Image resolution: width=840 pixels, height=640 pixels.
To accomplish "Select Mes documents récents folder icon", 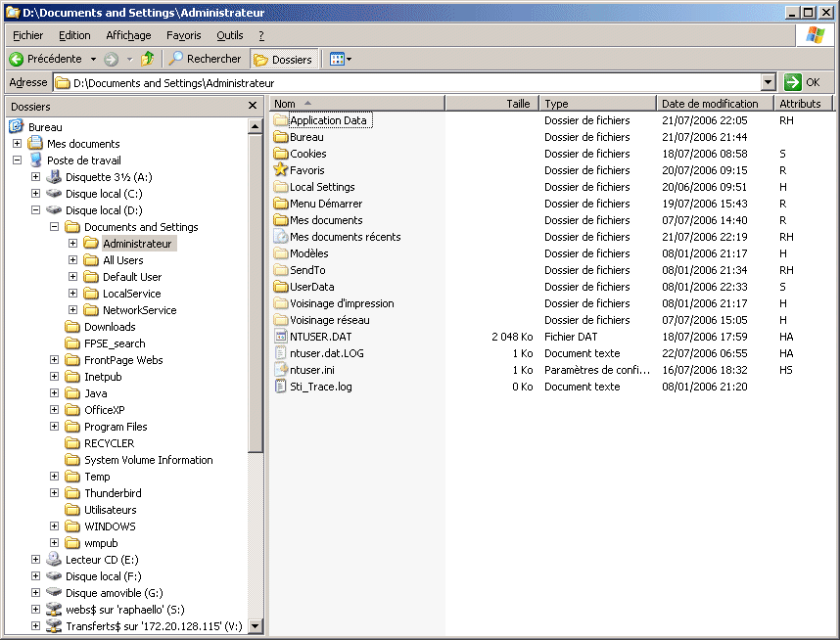I will (x=281, y=237).
